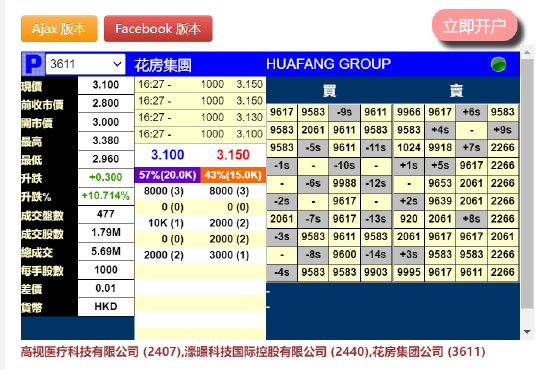
Task: Click the 現價 value 3.100
Action: pyautogui.click(x=106, y=85)
